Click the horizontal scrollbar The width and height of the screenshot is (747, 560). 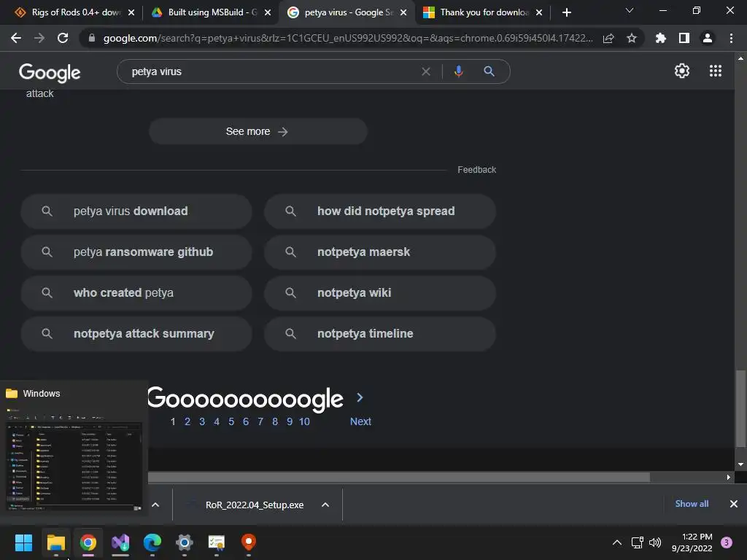click(399, 477)
